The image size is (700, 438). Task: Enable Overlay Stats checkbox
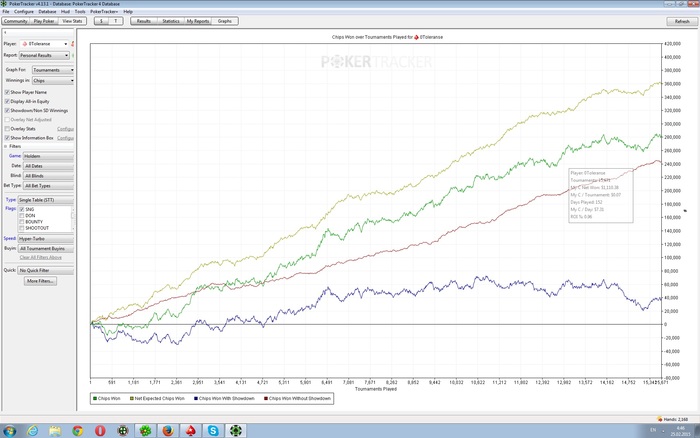click(7, 129)
